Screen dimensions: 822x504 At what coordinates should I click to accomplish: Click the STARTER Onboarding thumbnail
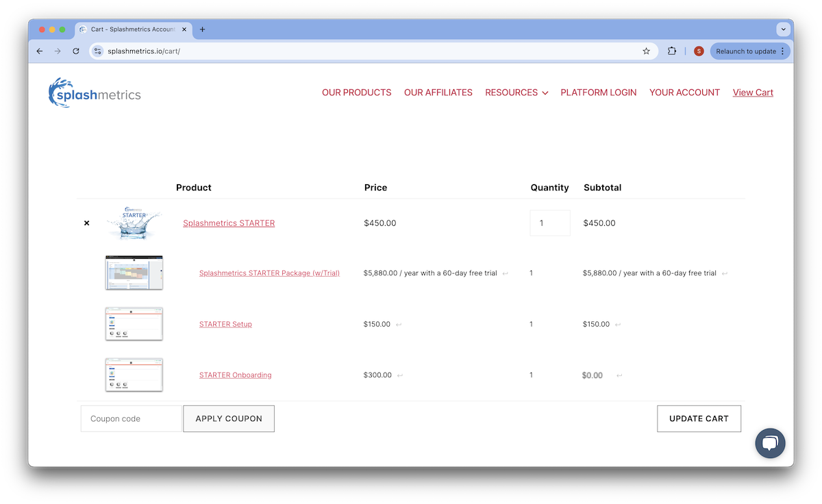(134, 375)
